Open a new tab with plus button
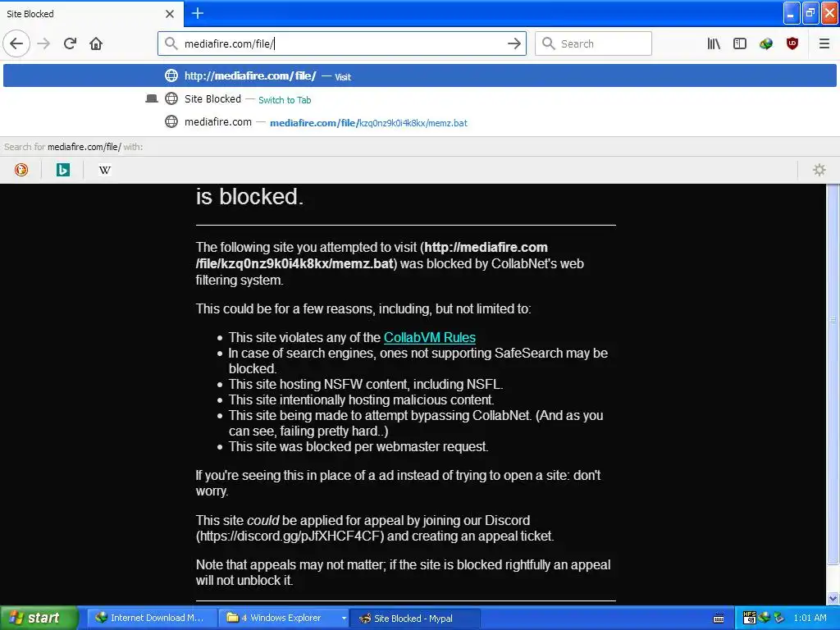The width and height of the screenshot is (840, 630). [197, 13]
